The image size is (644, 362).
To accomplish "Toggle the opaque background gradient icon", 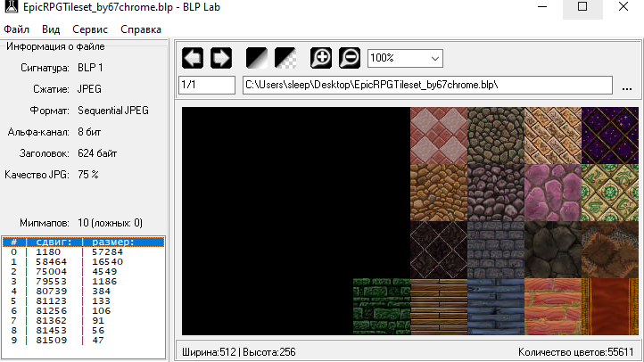I will [x=257, y=58].
